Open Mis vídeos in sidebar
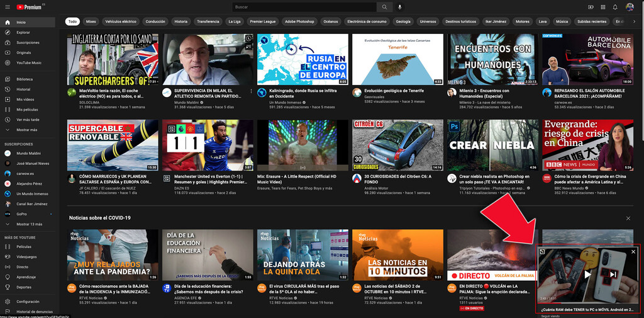Viewport: 644px width, 318px height. (x=28, y=99)
